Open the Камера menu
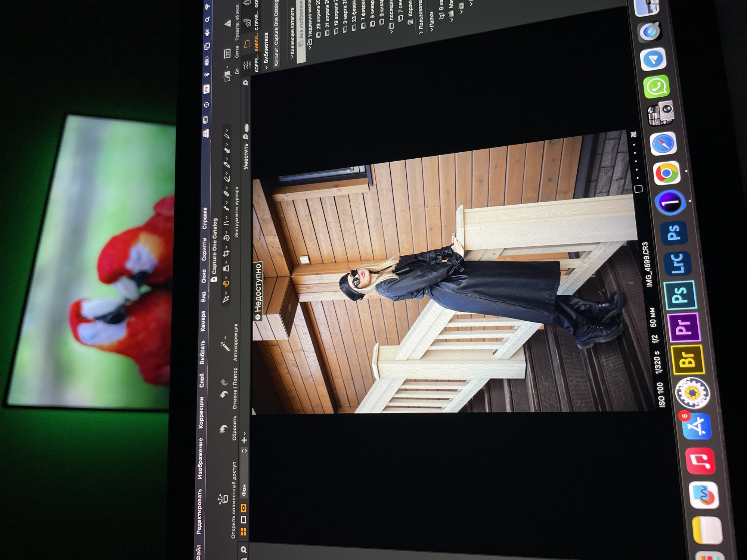 click(203, 321)
